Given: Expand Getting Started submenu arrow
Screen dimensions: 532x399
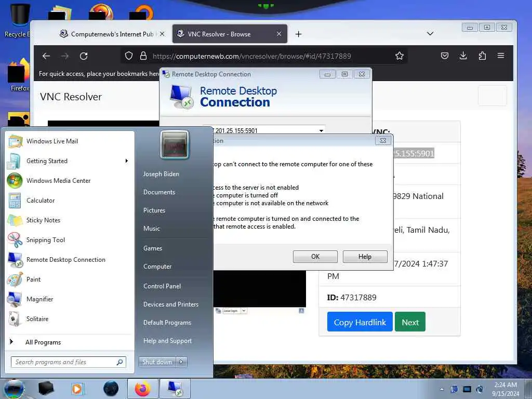Looking at the screenshot, I should coord(127,161).
